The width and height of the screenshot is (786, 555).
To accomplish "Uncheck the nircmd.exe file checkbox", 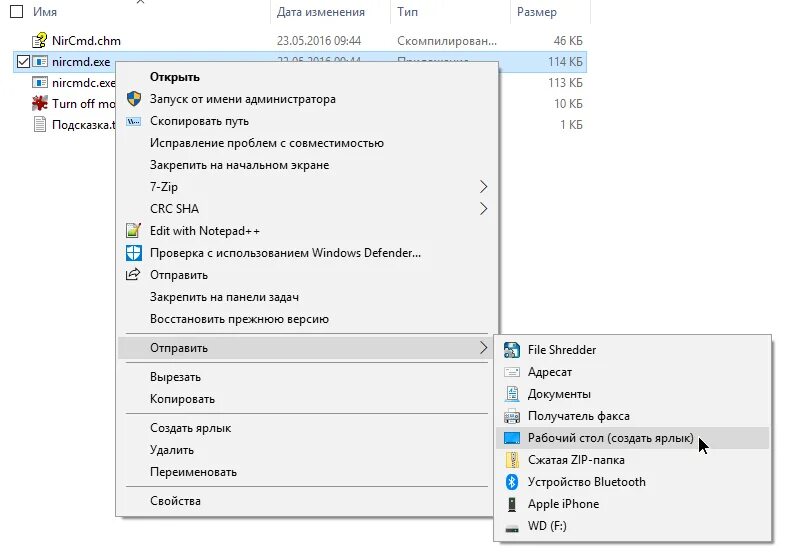I will click(23, 62).
